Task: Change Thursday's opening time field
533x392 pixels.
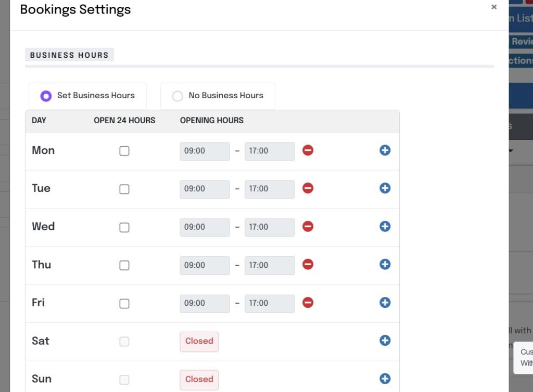Action: pyautogui.click(x=205, y=265)
